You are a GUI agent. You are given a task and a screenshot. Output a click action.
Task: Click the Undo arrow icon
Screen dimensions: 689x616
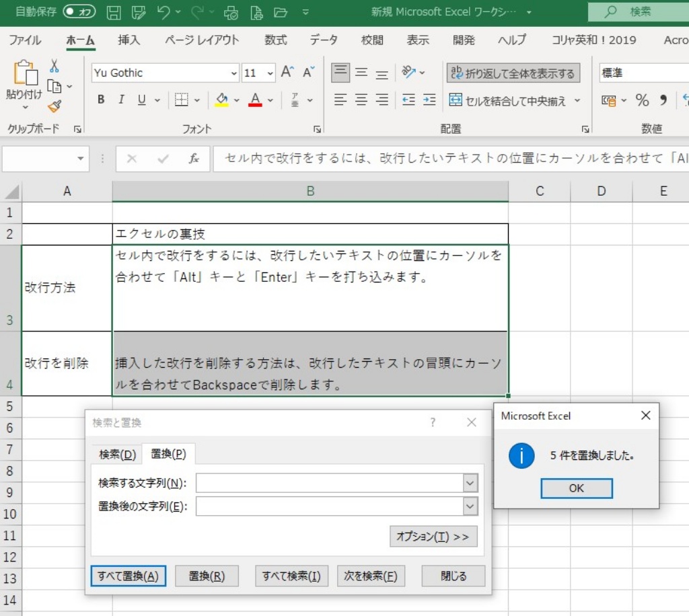[164, 12]
